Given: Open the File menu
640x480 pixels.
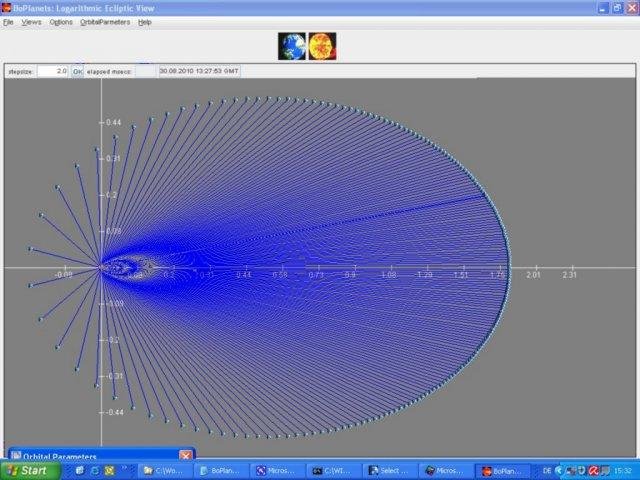Looking at the screenshot, I should click(8, 21).
